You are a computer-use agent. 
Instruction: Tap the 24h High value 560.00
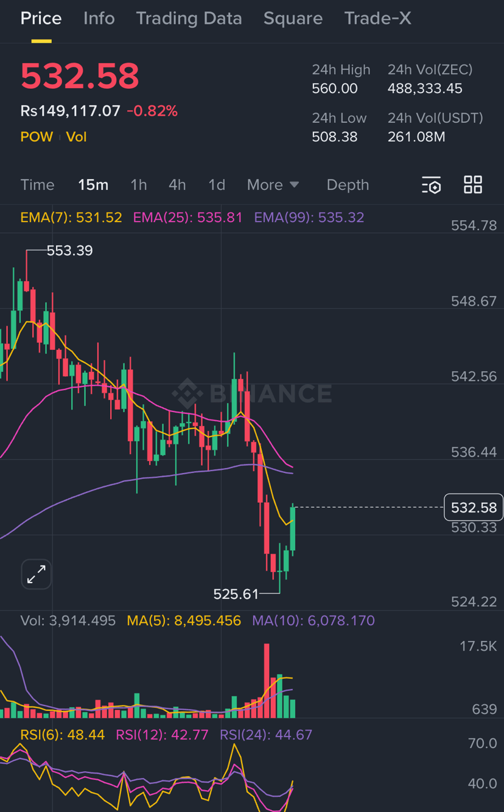335,88
